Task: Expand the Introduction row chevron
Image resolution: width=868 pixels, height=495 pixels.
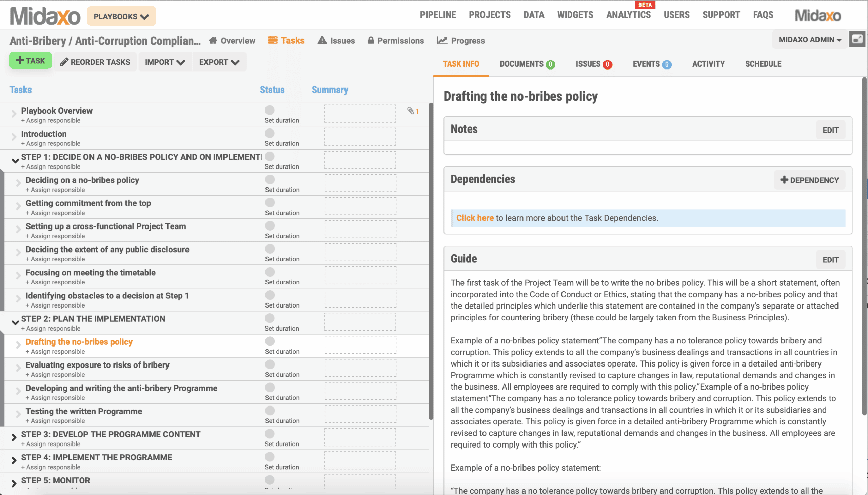Action: pos(14,137)
